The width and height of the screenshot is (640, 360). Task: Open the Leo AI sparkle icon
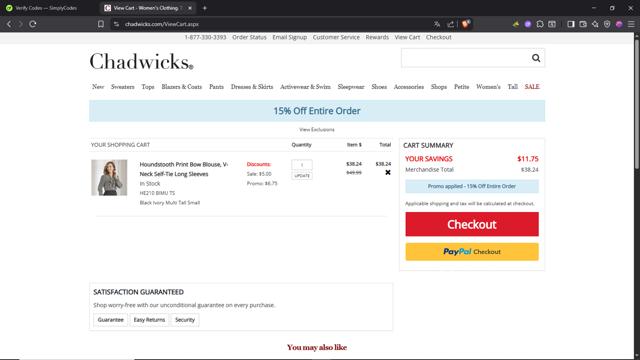tap(595, 24)
